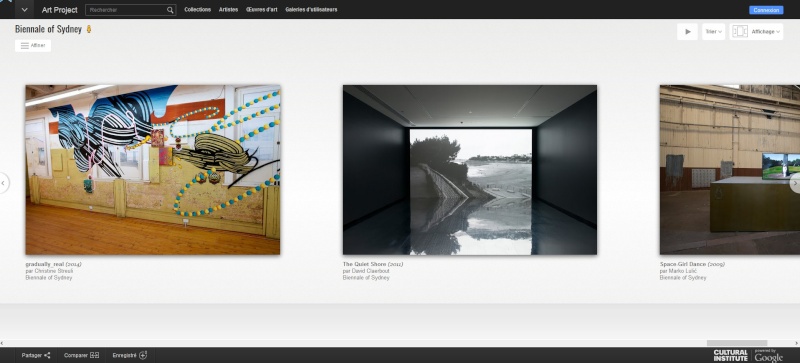Screen dimensions: 800x363
Task: Click the Enregistré saved button
Action: (130, 355)
